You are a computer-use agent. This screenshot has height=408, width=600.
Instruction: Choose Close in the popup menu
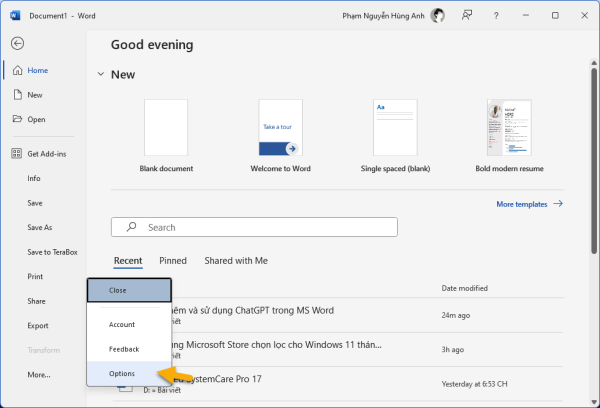coord(129,290)
